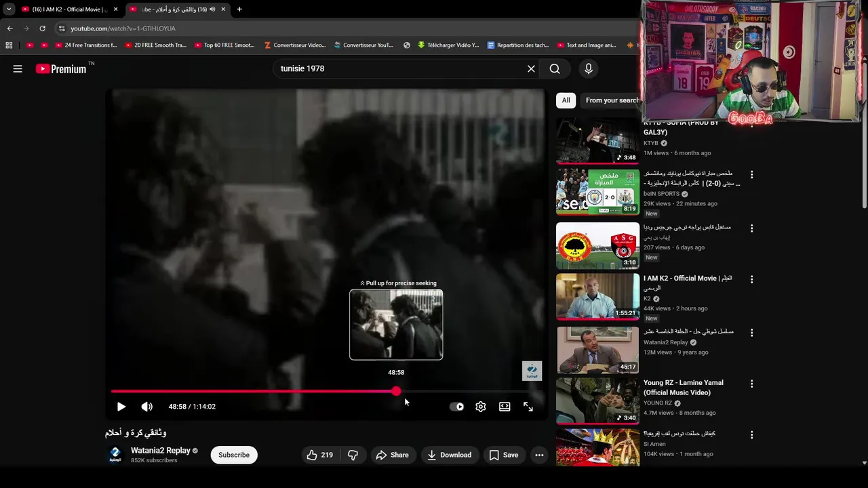Go back in browser history
The image size is (868, 488).
(9, 28)
